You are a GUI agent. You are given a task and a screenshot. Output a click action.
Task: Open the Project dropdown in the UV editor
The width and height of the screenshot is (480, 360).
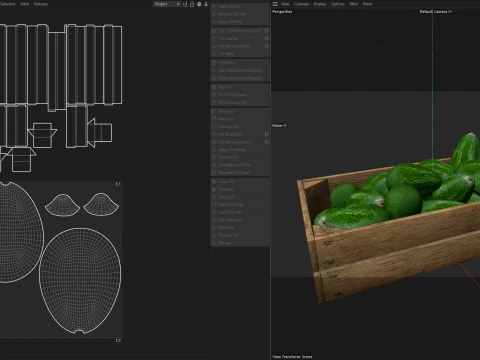click(x=167, y=4)
